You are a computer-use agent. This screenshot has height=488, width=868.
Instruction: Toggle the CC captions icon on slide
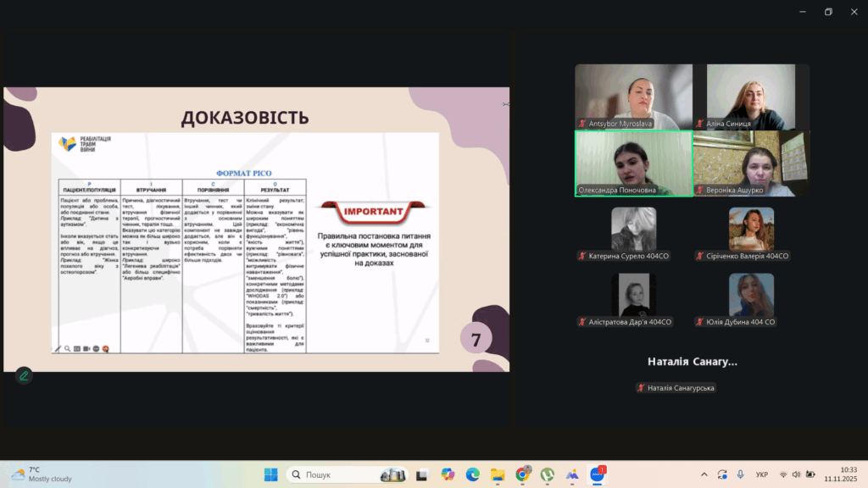[x=77, y=348]
